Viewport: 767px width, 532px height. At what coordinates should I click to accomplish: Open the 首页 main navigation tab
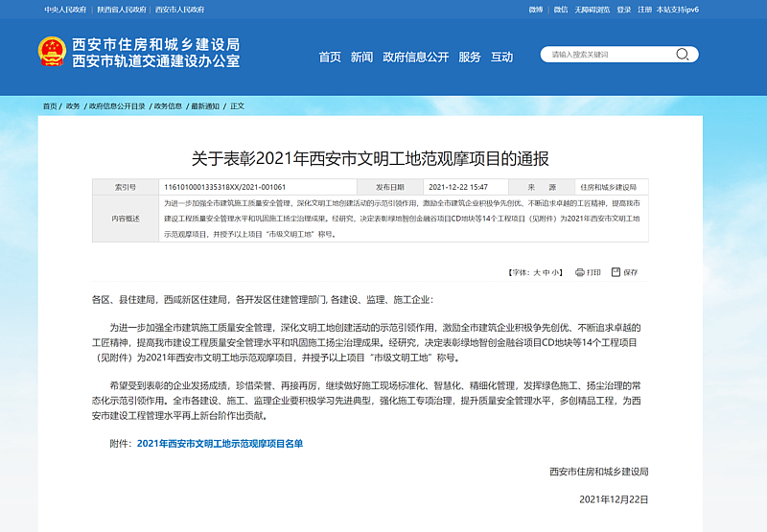[330, 57]
